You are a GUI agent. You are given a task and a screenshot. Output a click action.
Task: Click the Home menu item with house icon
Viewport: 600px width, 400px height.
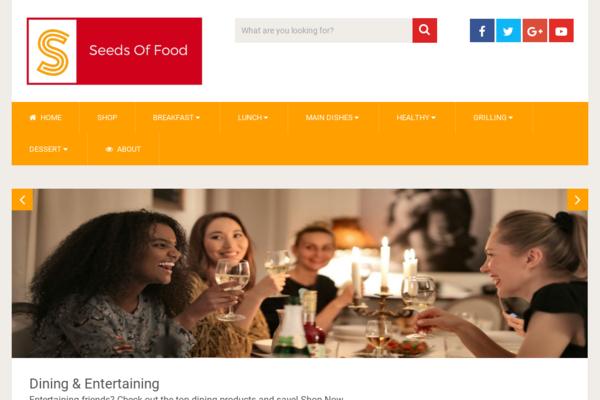click(x=46, y=118)
